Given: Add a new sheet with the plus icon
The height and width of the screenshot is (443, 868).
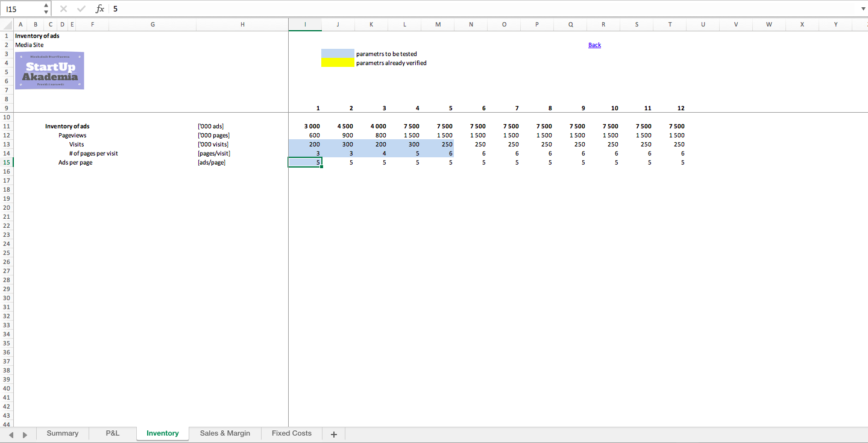Looking at the screenshot, I should [x=334, y=434].
